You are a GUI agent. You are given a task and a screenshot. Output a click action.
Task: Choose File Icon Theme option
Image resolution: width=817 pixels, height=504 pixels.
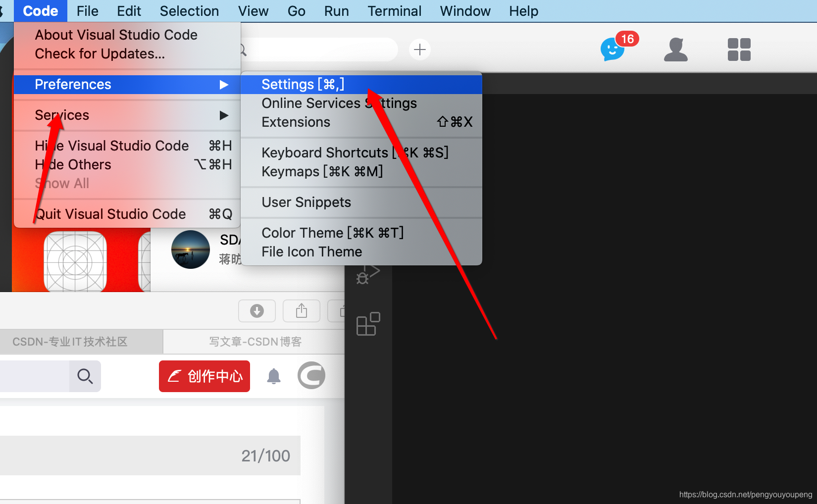pyautogui.click(x=361, y=252)
